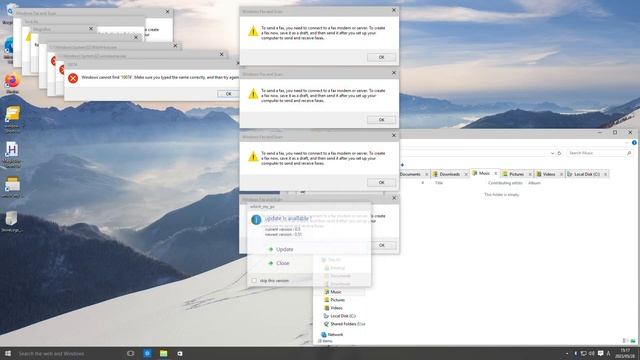Show hidden system tray icons chevron

[567, 353]
